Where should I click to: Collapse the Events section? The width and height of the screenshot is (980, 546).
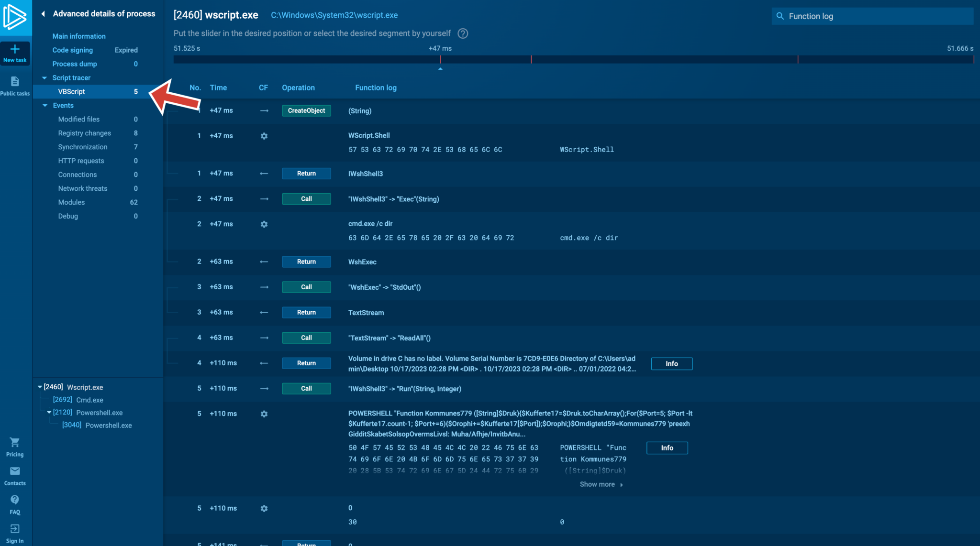pos(45,106)
